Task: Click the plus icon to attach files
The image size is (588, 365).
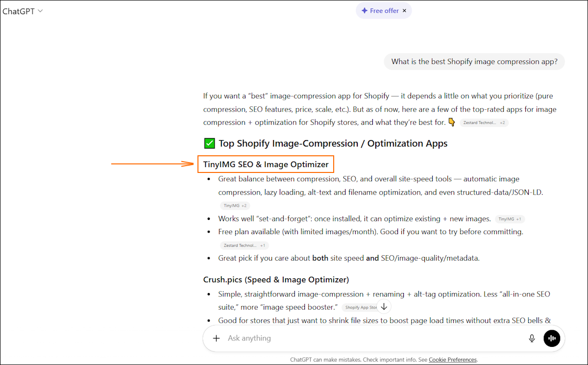Action: [216, 338]
